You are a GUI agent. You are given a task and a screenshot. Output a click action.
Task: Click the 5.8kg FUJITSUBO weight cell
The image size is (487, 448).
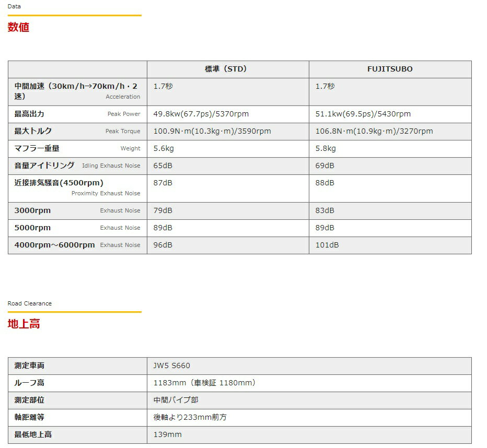click(x=326, y=148)
